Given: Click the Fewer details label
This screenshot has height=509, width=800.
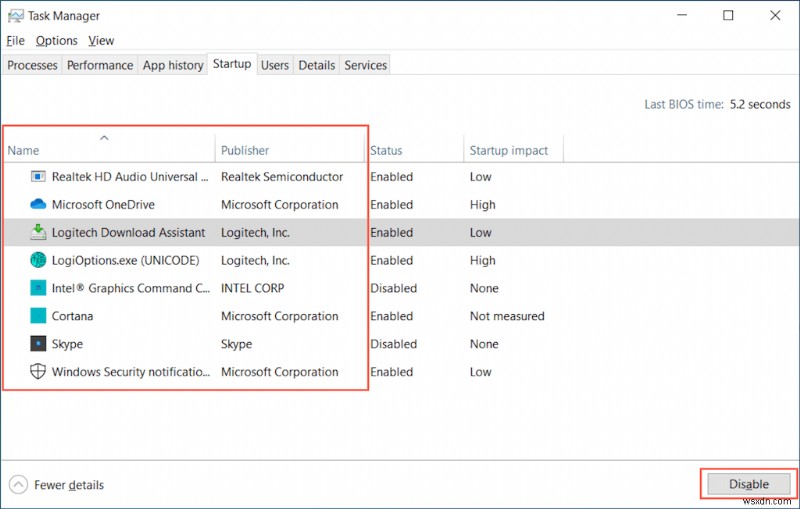Looking at the screenshot, I should 69,485.
